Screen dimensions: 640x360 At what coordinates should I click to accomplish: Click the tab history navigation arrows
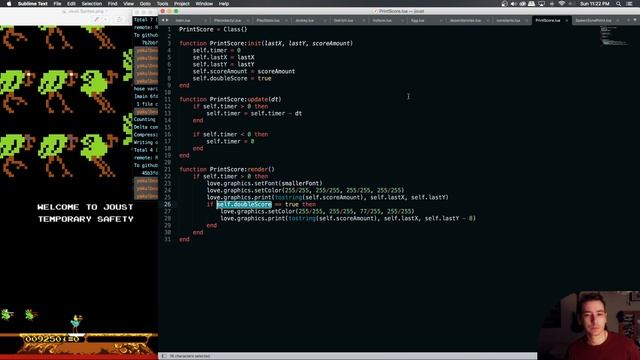click(x=165, y=20)
